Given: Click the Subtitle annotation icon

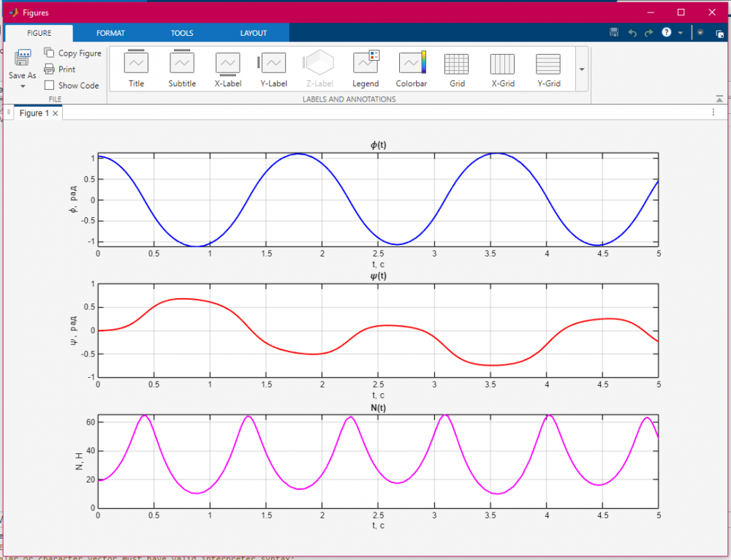Looking at the screenshot, I should click(182, 69).
